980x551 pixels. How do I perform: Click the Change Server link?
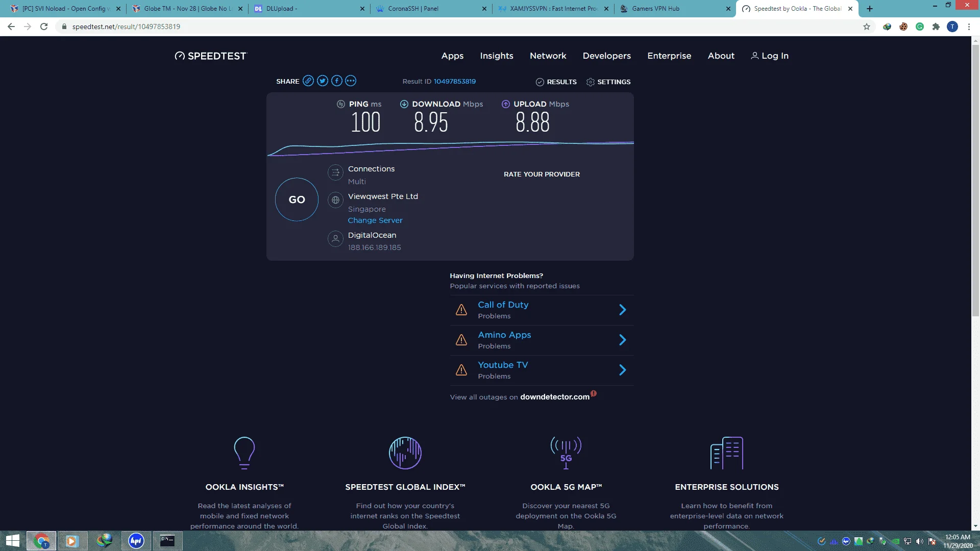[x=375, y=220]
